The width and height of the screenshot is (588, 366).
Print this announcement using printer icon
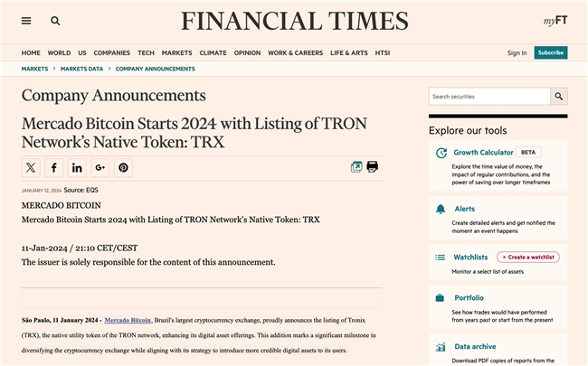point(372,167)
